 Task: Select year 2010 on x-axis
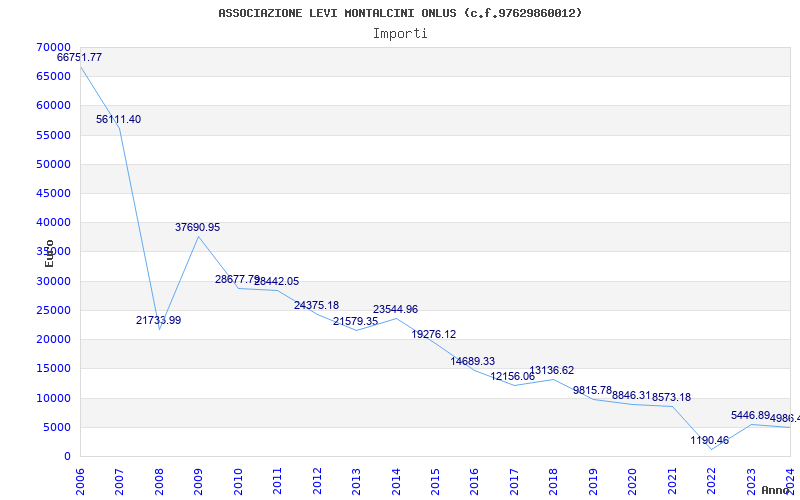click(x=238, y=481)
